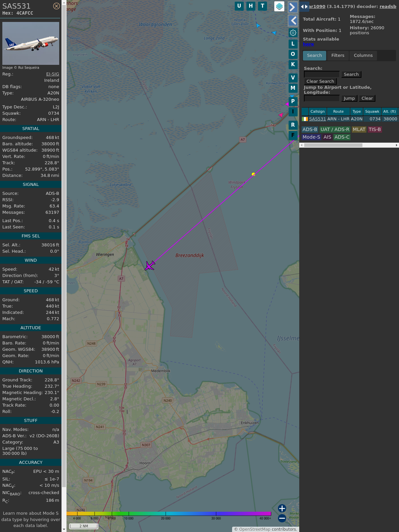Open the stats available 'here' link
The width and height of the screenshot is (399, 532).
point(308,44)
